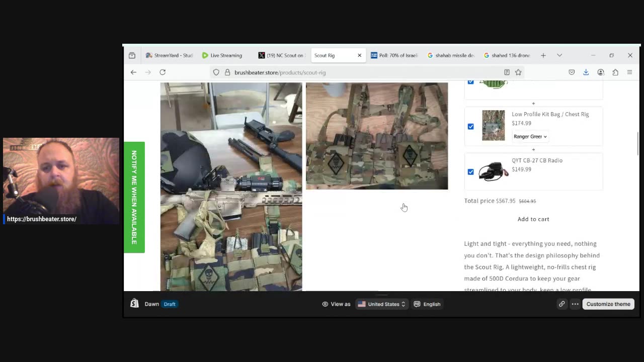Switch to the Poll: 70% of Israeli tab

[394, 55]
